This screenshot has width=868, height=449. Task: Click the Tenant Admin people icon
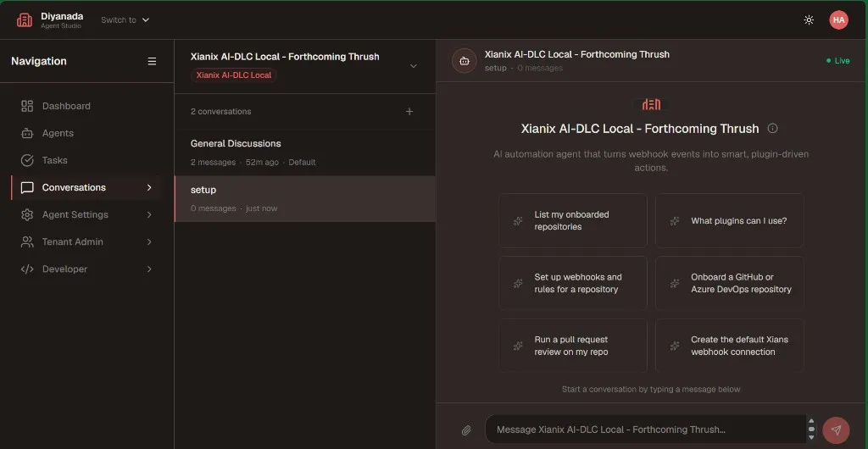pyautogui.click(x=27, y=241)
